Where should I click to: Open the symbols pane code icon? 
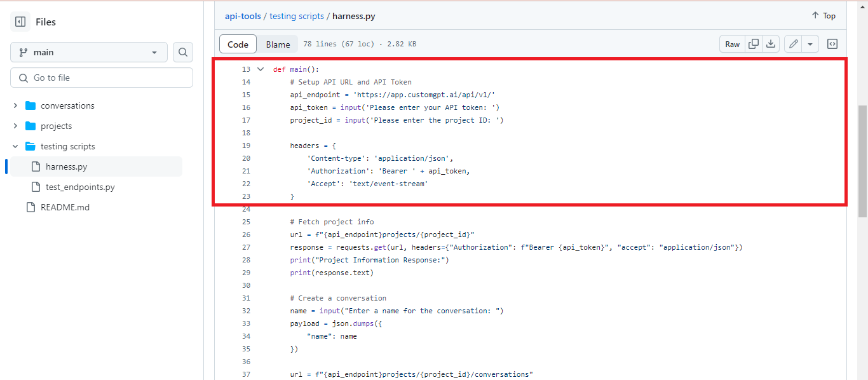[x=832, y=43]
